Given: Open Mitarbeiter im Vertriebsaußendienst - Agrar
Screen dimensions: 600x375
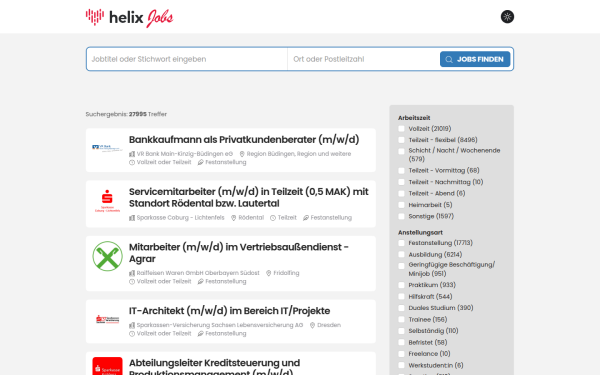Looking at the screenshot, I should pos(239,253).
